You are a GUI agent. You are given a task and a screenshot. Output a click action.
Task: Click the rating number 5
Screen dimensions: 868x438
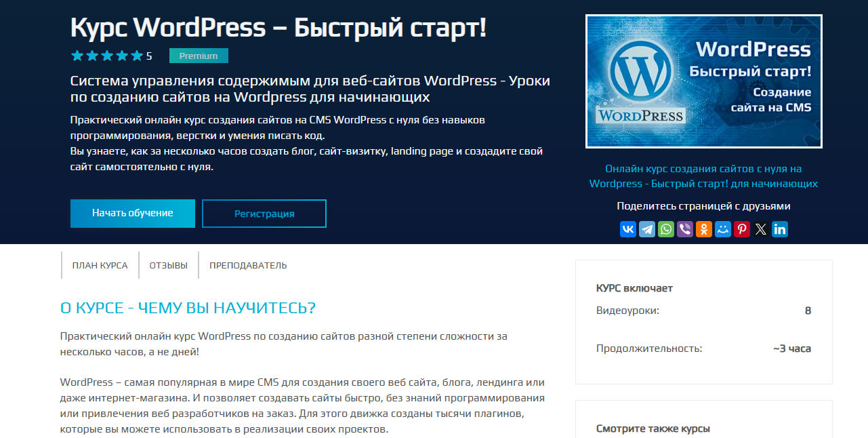[149, 56]
